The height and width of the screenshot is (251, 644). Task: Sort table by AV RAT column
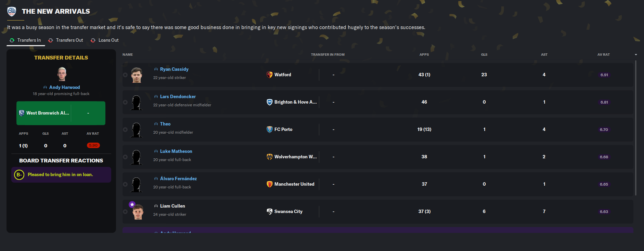tap(603, 55)
